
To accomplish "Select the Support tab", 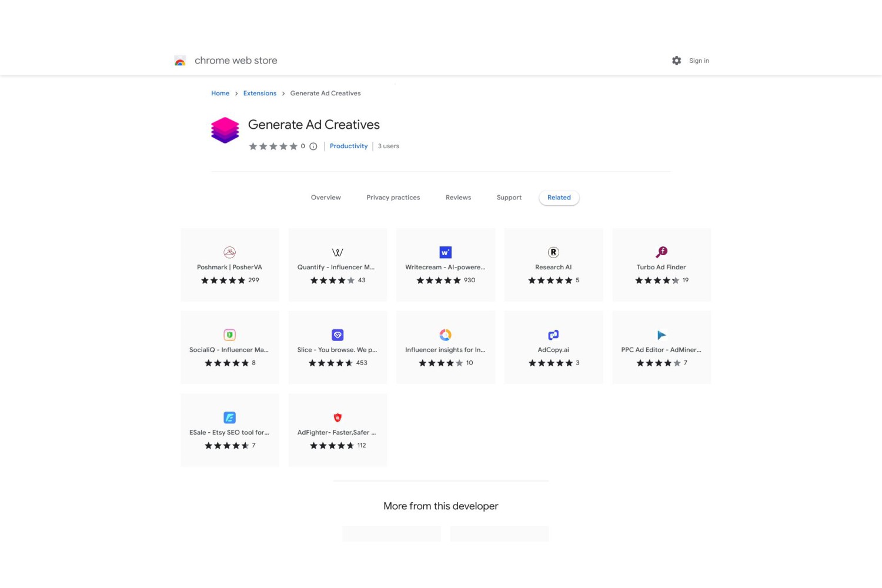I will (x=509, y=198).
